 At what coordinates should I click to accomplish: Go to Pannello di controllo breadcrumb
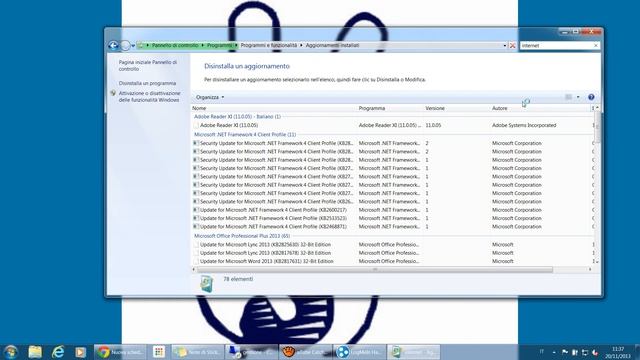[175, 46]
